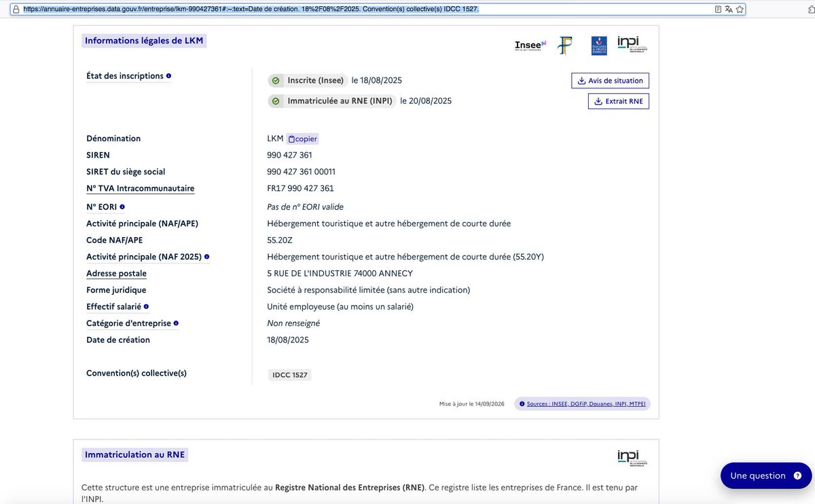Show info tooltip for N° EORI
Image resolution: width=815 pixels, height=504 pixels.
(122, 206)
